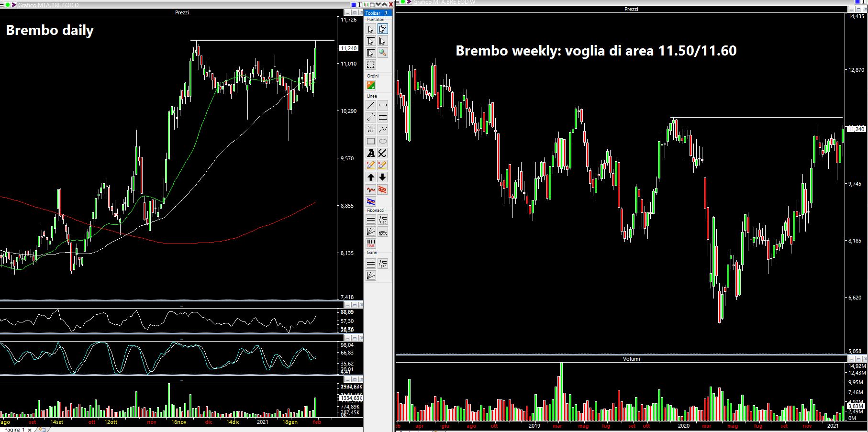
Task: Pick the blue regression channel tool
Action: [x=370, y=201]
